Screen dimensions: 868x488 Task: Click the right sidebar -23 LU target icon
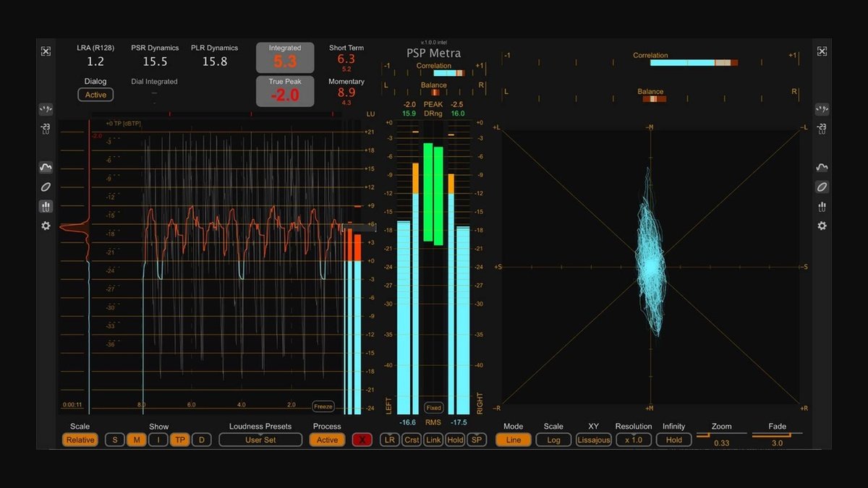click(822, 129)
